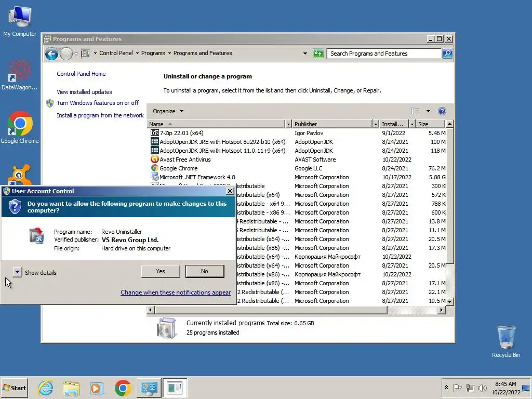Launch Windows Media Player from taskbar
Viewport: 532px width, 399px height.
pos(97,388)
